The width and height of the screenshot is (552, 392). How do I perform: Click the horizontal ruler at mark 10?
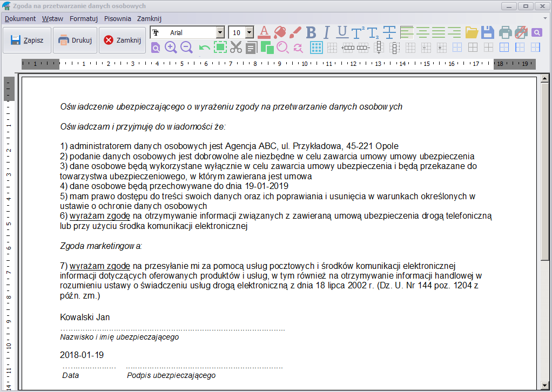pyautogui.click(x=305, y=64)
